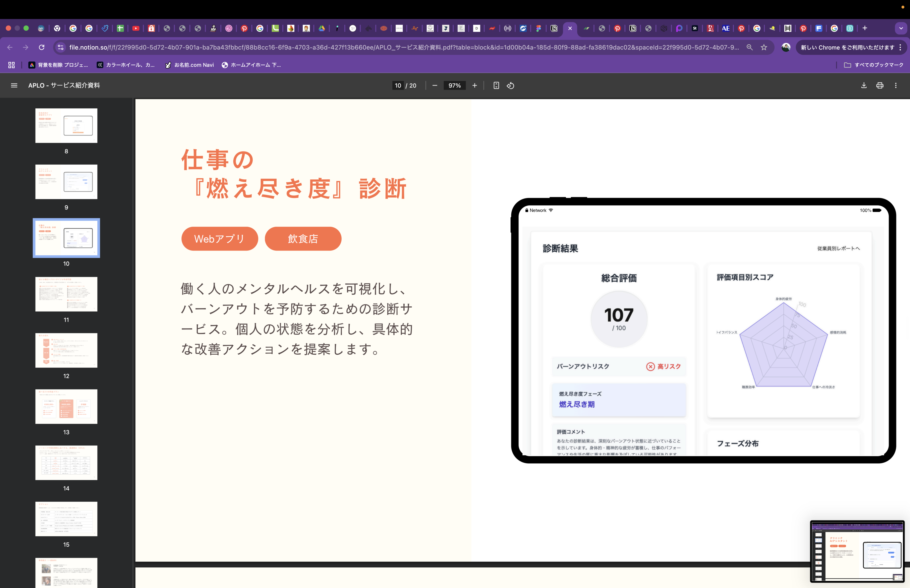Open a new browser tab
Screen dimensions: 910x588
click(x=865, y=28)
